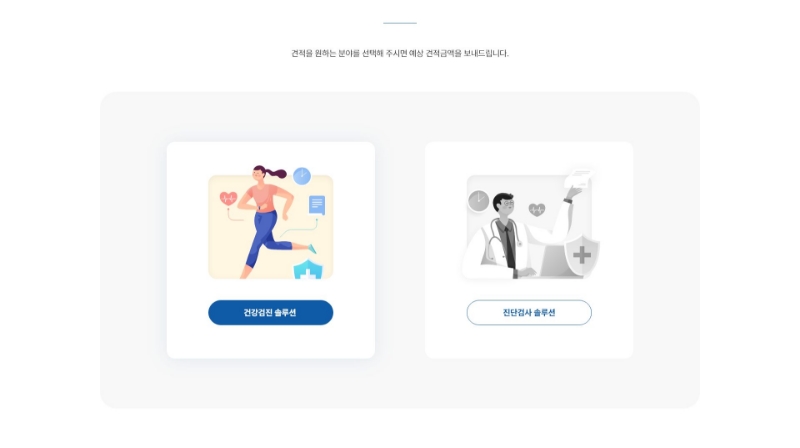Click the blue clock icon above runner
Screen dimensions: 800x448
[302, 176]
